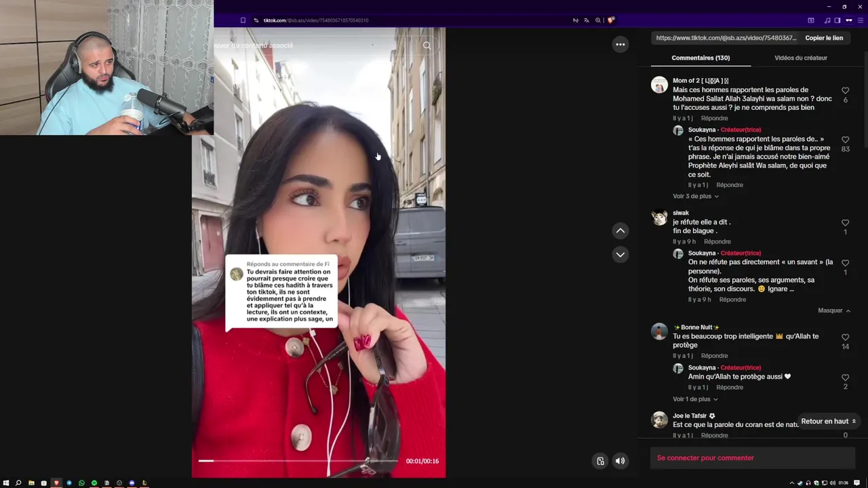Click the video link URL text
Screen dimensions: 868x488
[x=726, y=38]
